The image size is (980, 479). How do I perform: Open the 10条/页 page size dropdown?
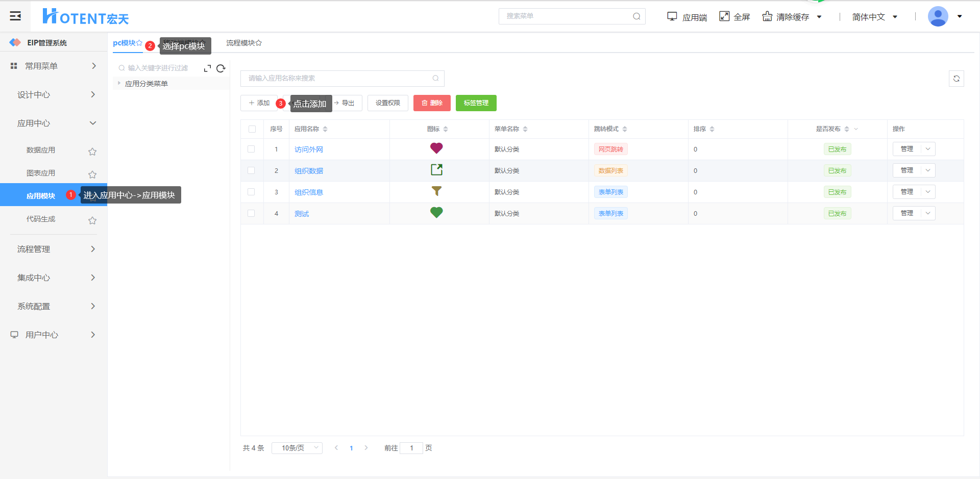pos(297,448)
